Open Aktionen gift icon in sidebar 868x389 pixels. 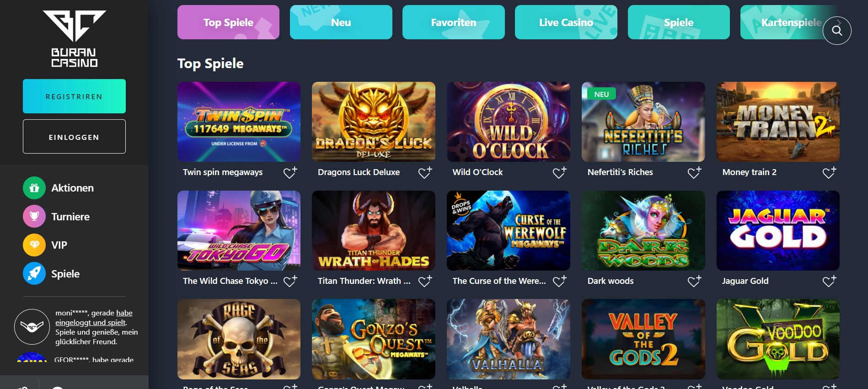point(34,188)
